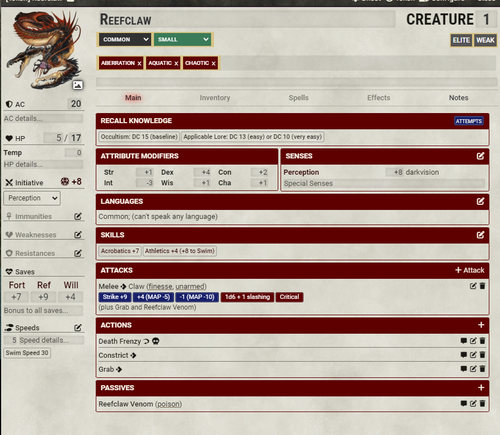Add a new passive with plus icon
The width and height of the screenshot is (500, 435).
click(481, 387)
